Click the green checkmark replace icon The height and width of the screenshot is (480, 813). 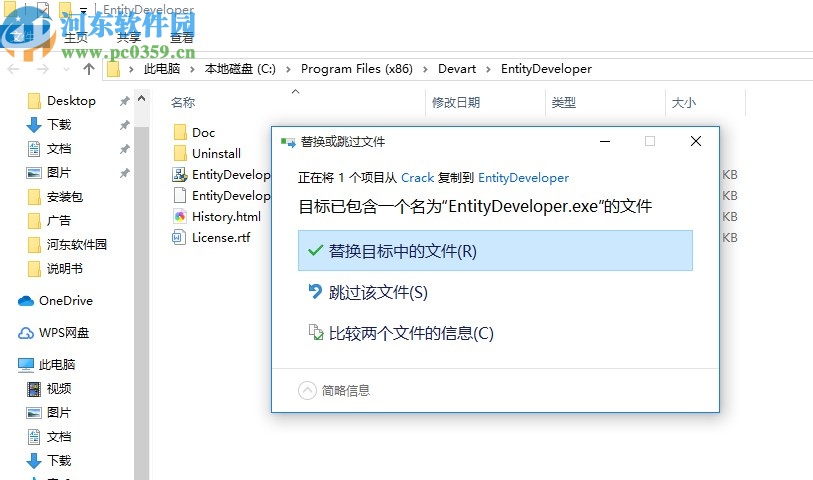[x=315, y=250]
